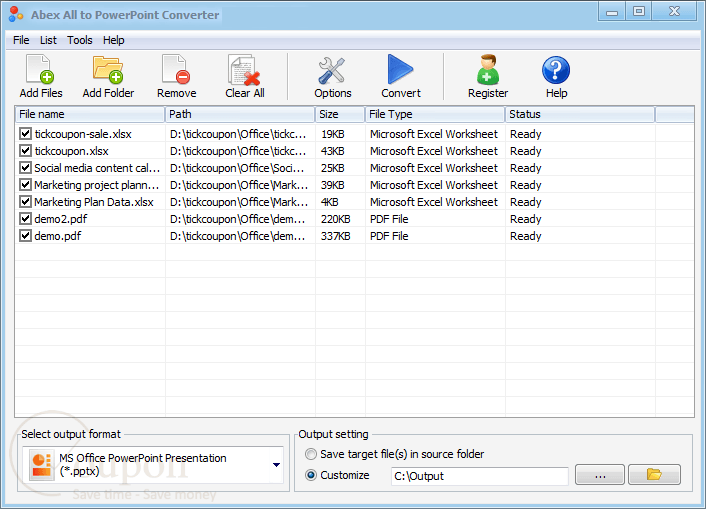706x509 pixels.
Task: Click the Abex application logo in the title bar
Action: (x=16, y=14)
